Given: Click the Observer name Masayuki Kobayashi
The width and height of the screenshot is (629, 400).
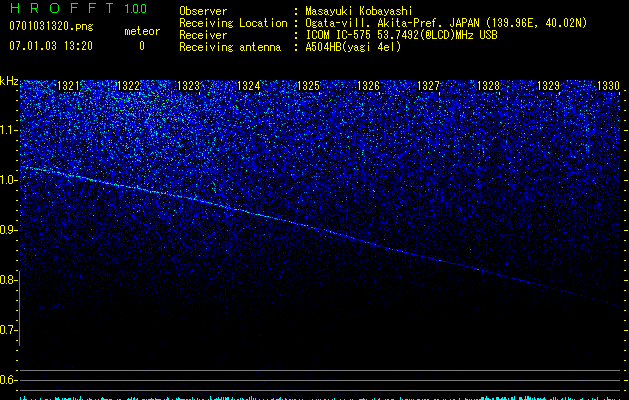Looking at the screenshot, I should [x=359, y=11].
